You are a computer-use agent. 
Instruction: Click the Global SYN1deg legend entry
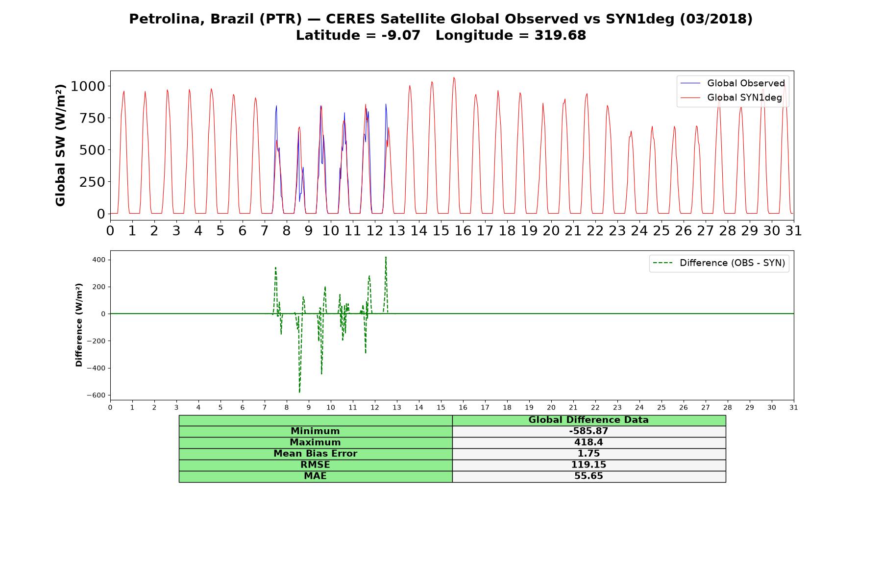(x=731, y=98)
